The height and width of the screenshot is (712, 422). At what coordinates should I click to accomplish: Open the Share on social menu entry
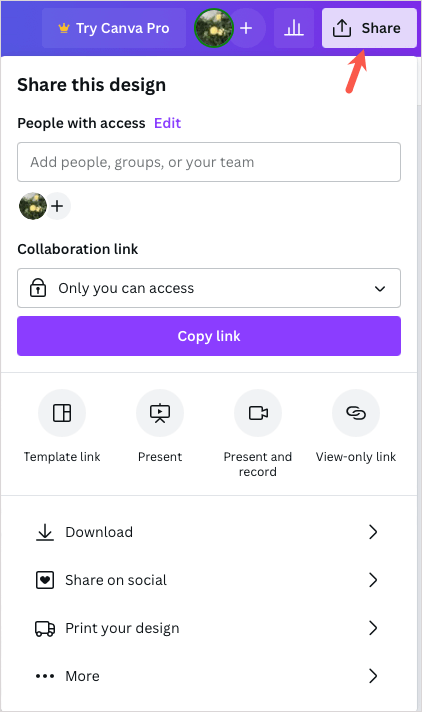pyautogui.click(x=209, y=580)
